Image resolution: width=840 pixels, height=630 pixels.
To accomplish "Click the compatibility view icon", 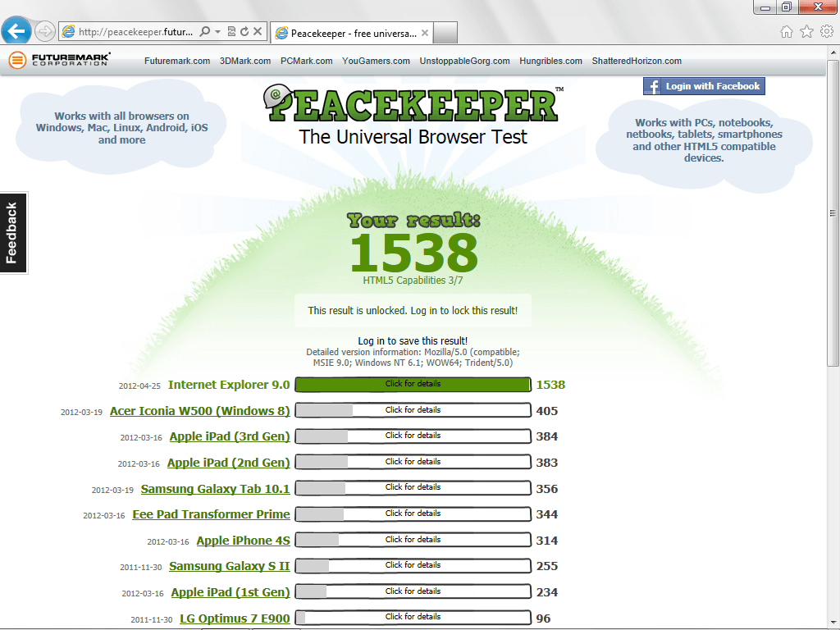I will click(x=231, y=32).
